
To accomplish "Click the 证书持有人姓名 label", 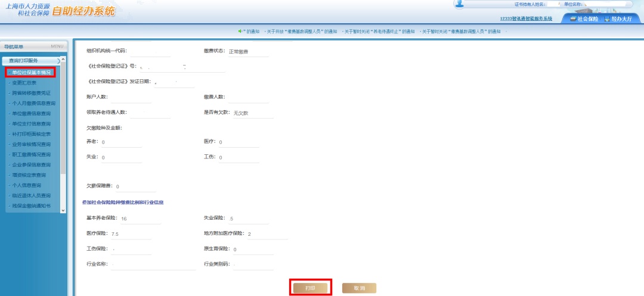I will pos(530,4).
